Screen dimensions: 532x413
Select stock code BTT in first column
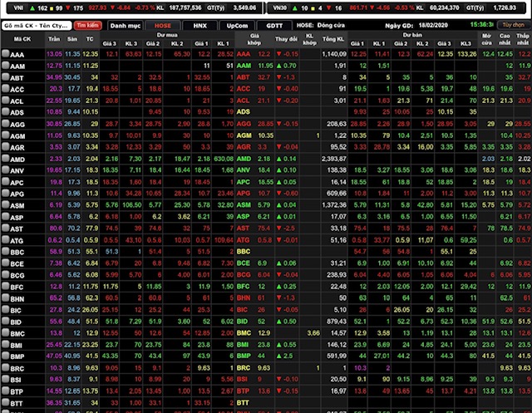(17, 404)
